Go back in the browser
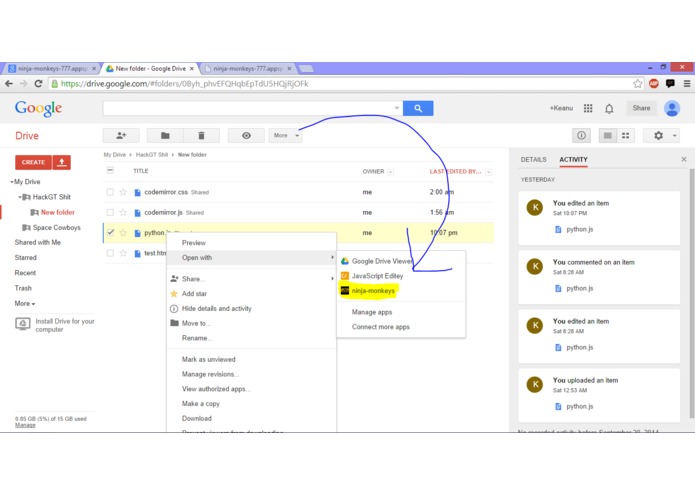The width and height of the screenshot is (695, 494). tap(9, 83)
